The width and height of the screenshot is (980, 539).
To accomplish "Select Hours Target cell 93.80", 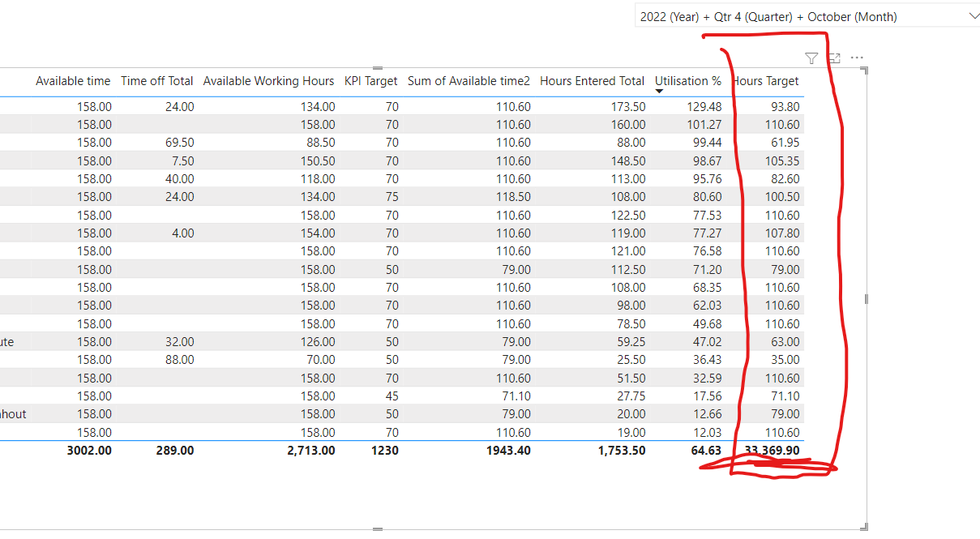I will [x=785, y=106].
